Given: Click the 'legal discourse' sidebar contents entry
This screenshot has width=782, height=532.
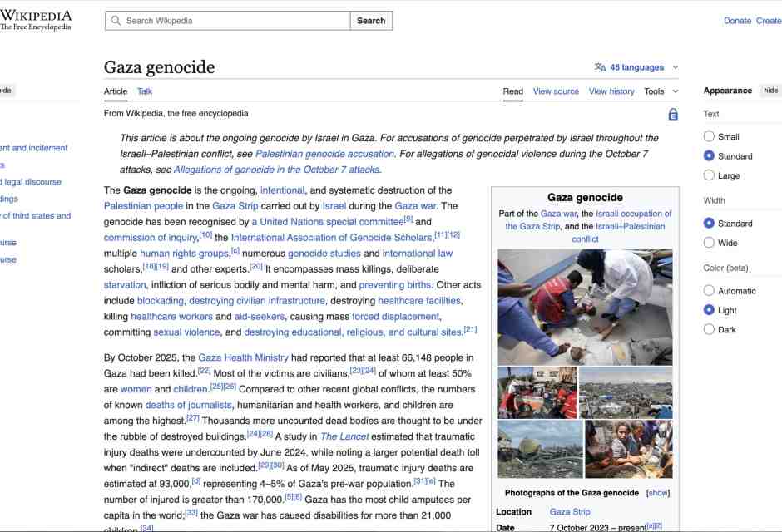Looking at the screenshot, I should pos(31,182).
